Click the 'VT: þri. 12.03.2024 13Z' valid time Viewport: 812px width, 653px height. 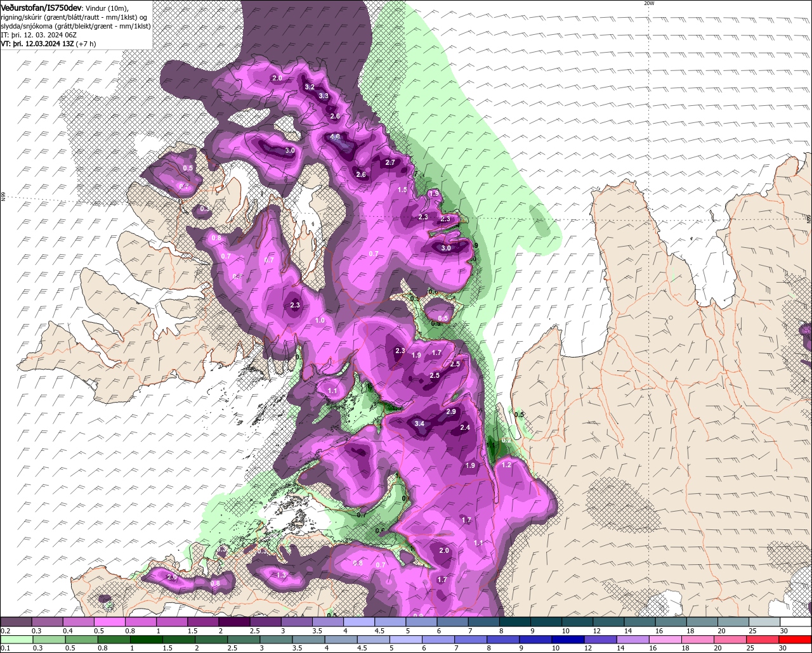37,44
